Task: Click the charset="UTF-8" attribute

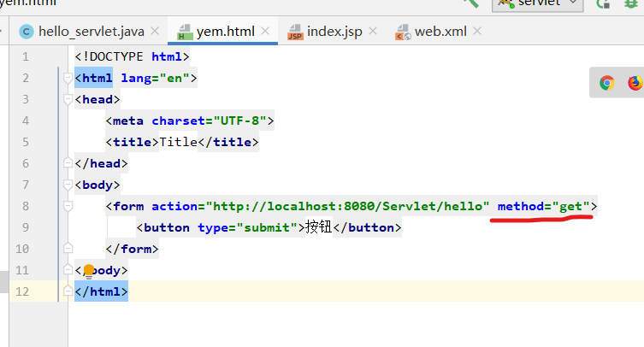Action: pyautogui.click(x=209, y=121)
